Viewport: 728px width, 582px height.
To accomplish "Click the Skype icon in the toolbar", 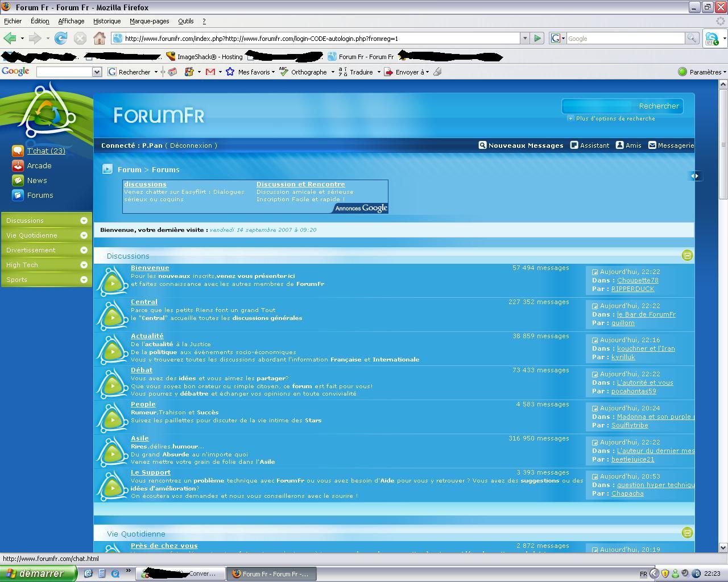I will click(712, 38).
